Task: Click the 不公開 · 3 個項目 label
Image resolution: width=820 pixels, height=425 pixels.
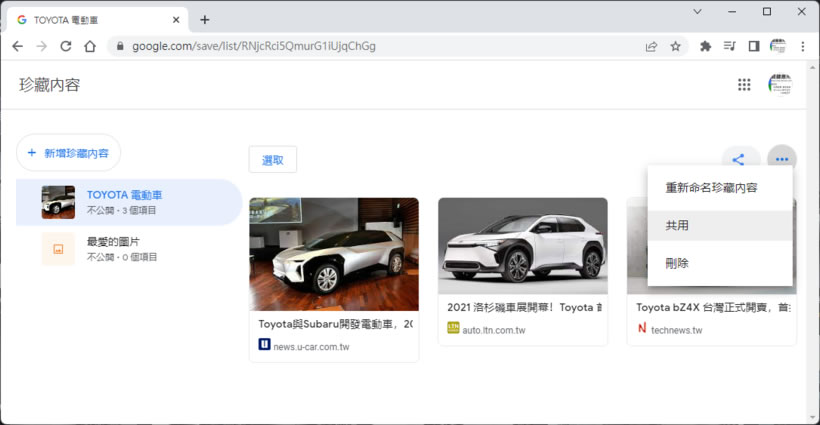Action: click(121, 210)
